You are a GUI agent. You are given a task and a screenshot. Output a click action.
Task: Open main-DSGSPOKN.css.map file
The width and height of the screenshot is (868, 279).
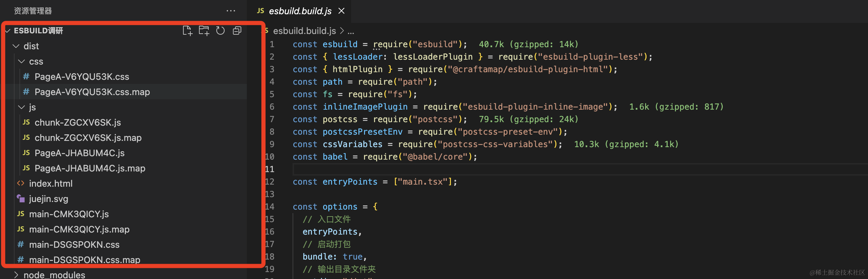pyautogui.click(x=85, y=260)
